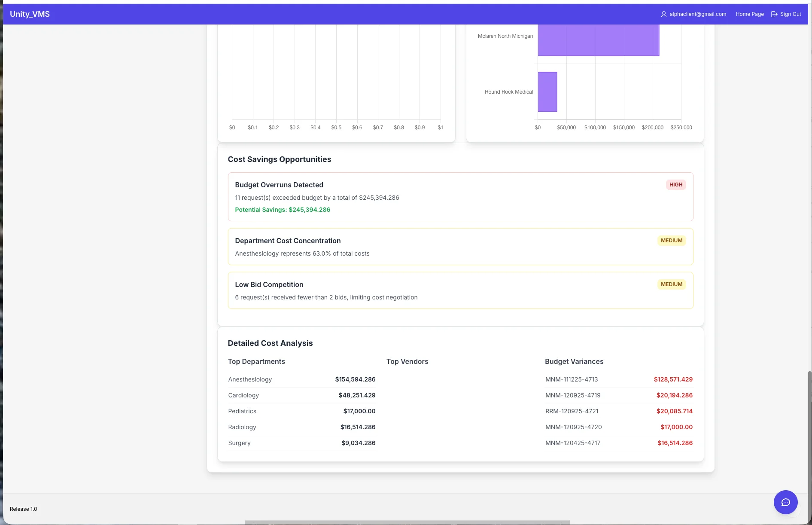Screen dimensions: 812x525
Task: Click the HIGH severity badge
Action: pyautogui.click(x=675, y=184)
